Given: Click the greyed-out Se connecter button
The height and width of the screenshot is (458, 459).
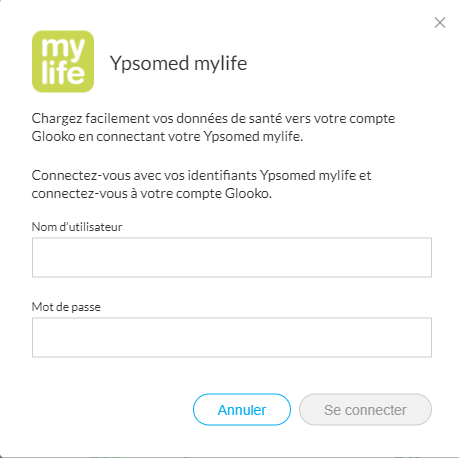Looking at the screenshot, I should pos(365,410).
